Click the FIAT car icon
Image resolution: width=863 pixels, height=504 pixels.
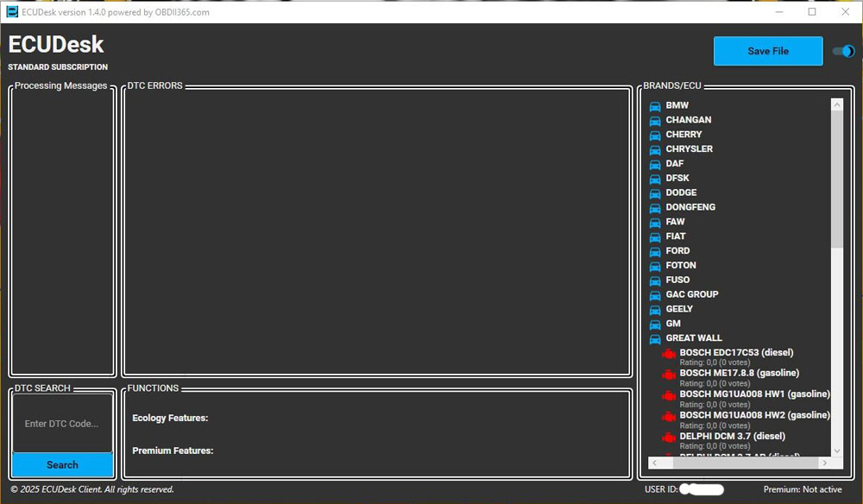655,237
